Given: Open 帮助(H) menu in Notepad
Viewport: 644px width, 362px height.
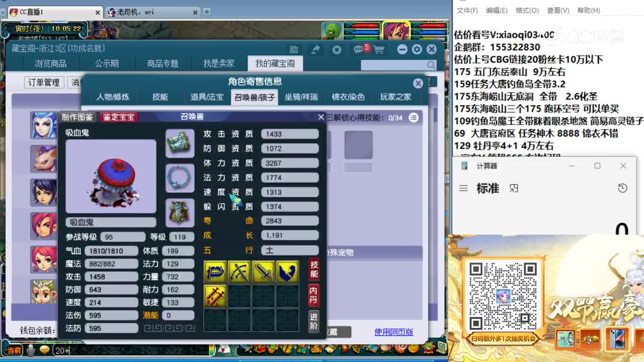Looking at the screenshot, I should pyautogui.click(x=589, y=10).
